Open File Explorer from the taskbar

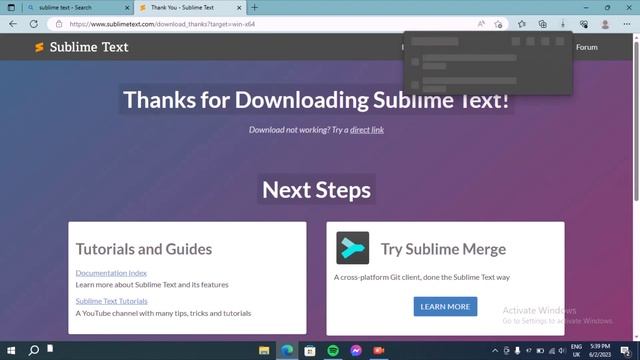pyautogui.click(x=264, y=351)
